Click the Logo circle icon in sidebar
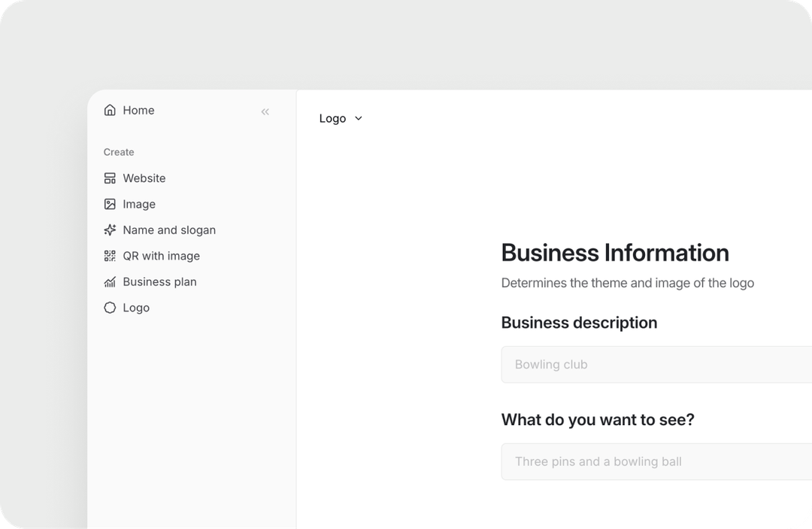 [x=110, y=308]
